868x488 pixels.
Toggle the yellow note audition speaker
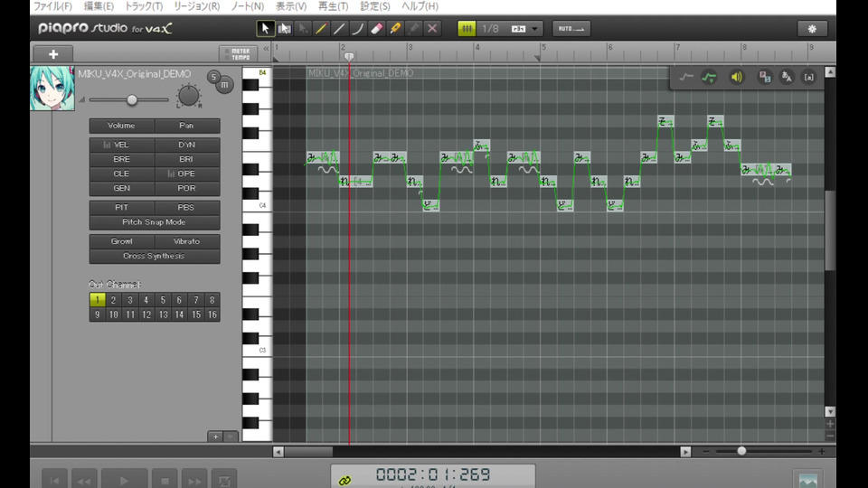(x=736, y=77)
